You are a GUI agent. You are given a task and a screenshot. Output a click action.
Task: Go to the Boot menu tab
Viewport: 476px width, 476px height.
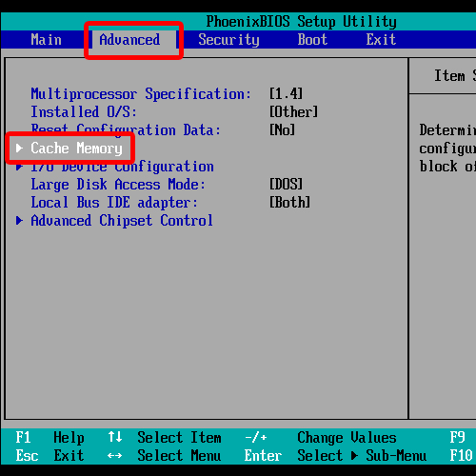point(312,40)
